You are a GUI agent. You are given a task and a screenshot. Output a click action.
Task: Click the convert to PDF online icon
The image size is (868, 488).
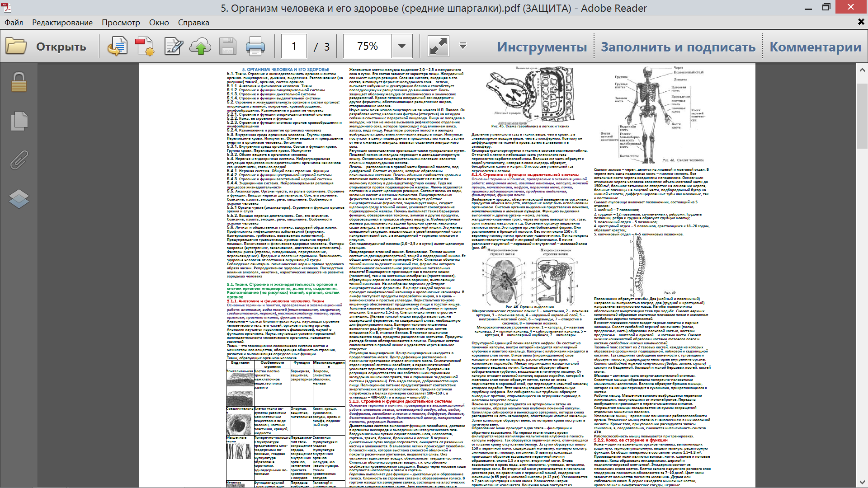(x=117, y=47)
